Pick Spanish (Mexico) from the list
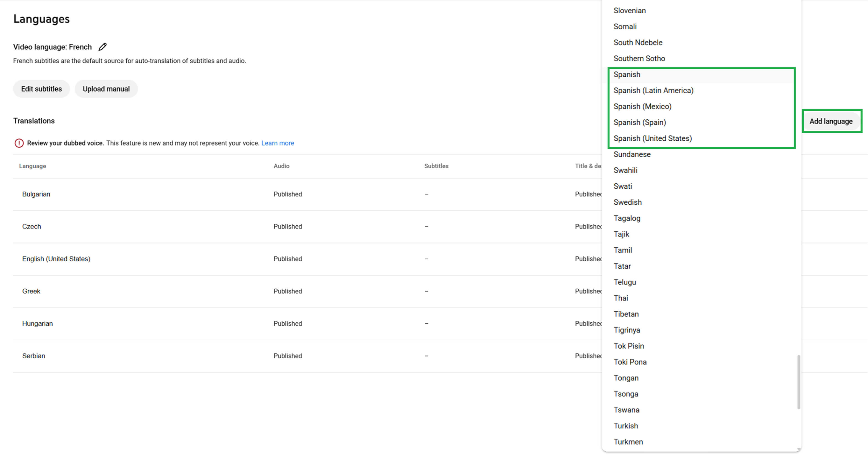The image size is (868, 458). 701,106
